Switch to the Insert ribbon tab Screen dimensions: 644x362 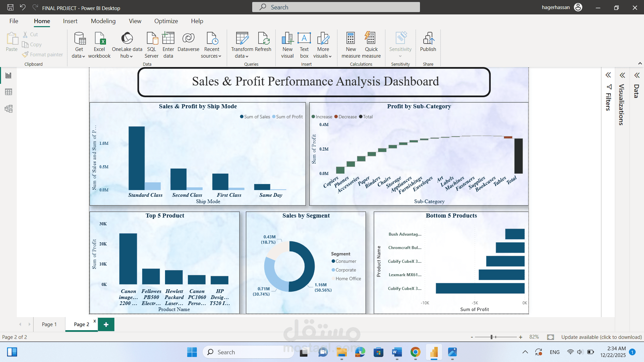coord(70,21)
